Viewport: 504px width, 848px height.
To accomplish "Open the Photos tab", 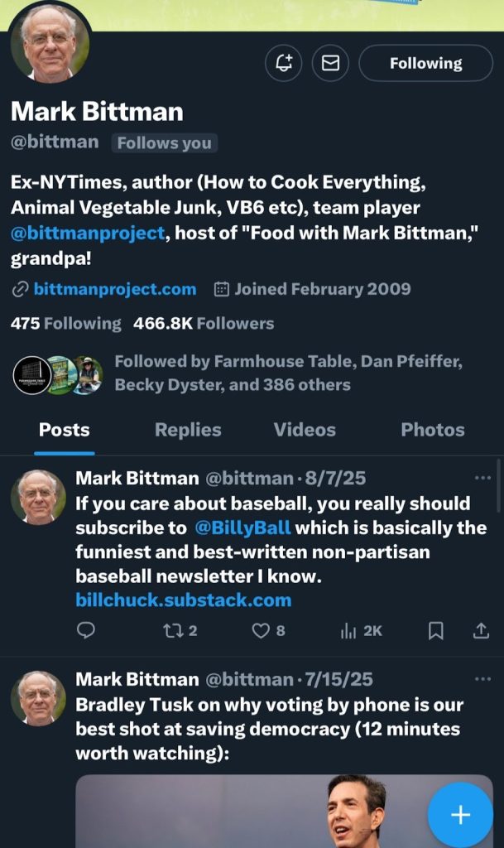I will [432, 430].
